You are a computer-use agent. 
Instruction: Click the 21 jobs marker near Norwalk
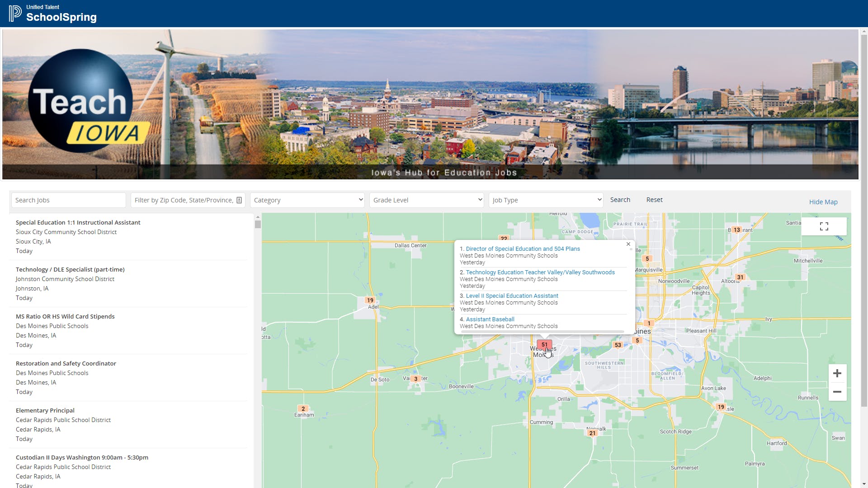(592, 433)
